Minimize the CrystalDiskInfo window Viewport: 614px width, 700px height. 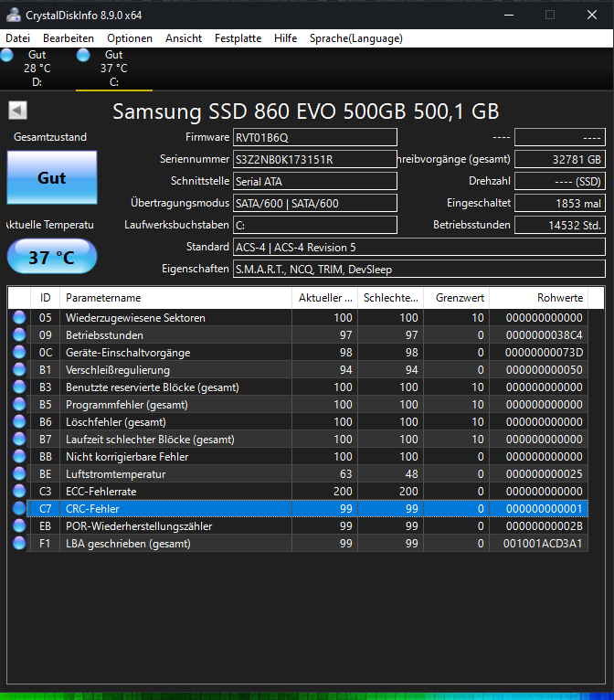coord(509,15)
